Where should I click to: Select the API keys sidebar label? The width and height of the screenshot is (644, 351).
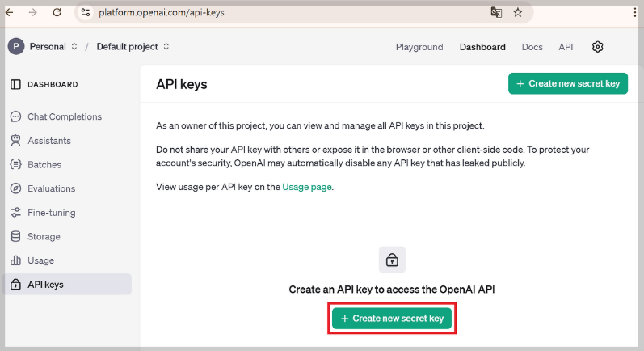[x=45, y=285]
